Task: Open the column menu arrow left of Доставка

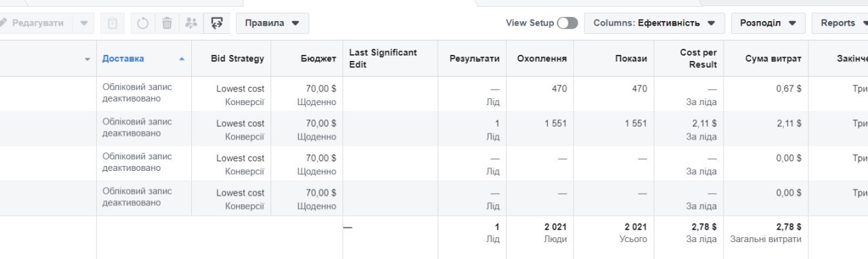Action: 87,60
